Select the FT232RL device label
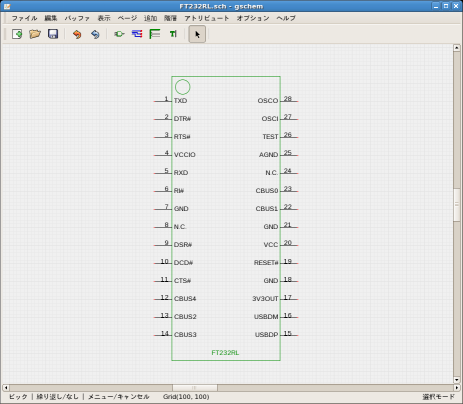 click(x=225, y=353)
